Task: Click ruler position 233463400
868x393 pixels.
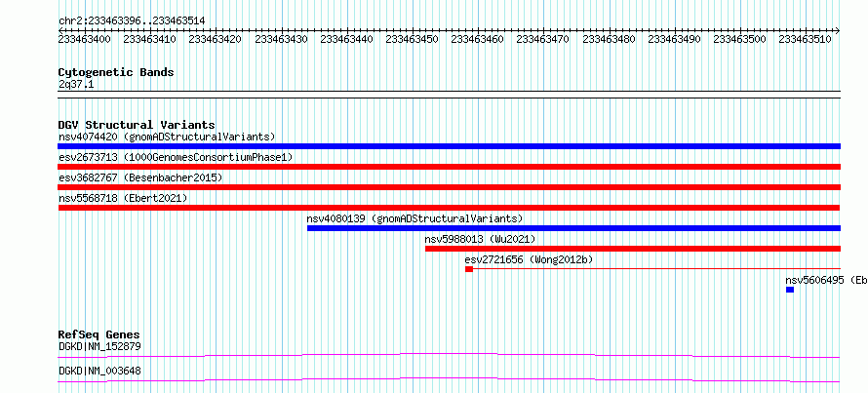Action: (x=84, y=39)
